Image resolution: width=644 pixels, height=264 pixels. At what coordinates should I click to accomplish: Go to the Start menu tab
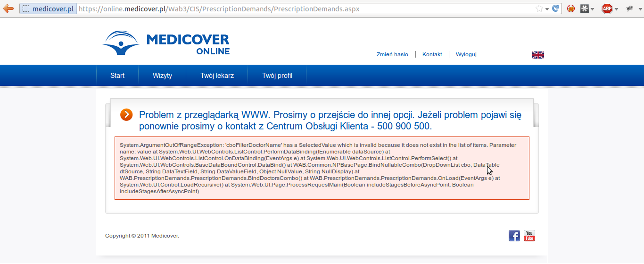click(x=117, y=76)
